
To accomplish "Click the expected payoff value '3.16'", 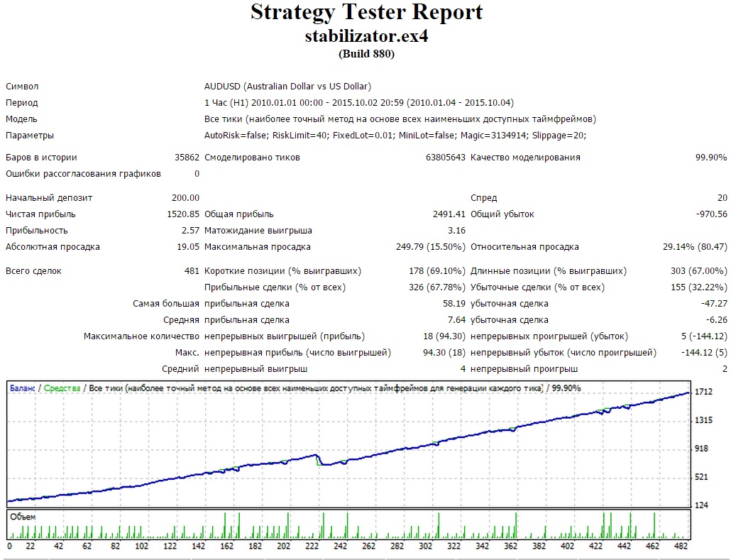I will click(x=456, y=231).
